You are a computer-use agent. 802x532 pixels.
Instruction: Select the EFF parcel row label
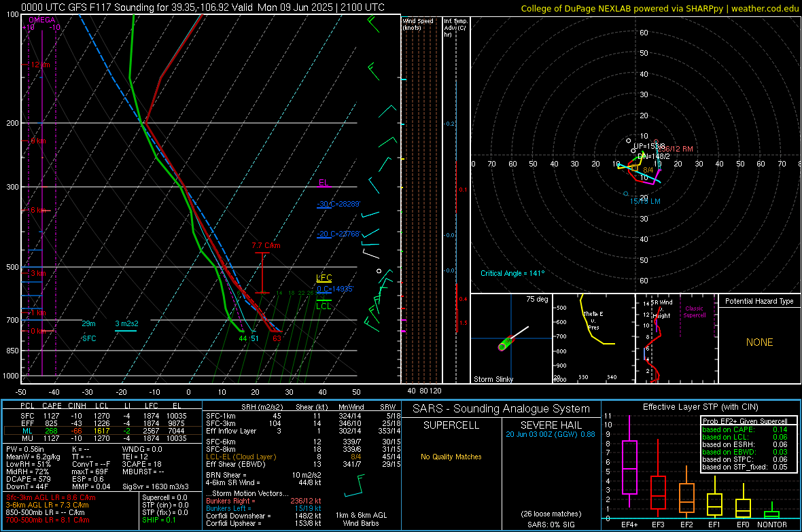coord(27,423)
